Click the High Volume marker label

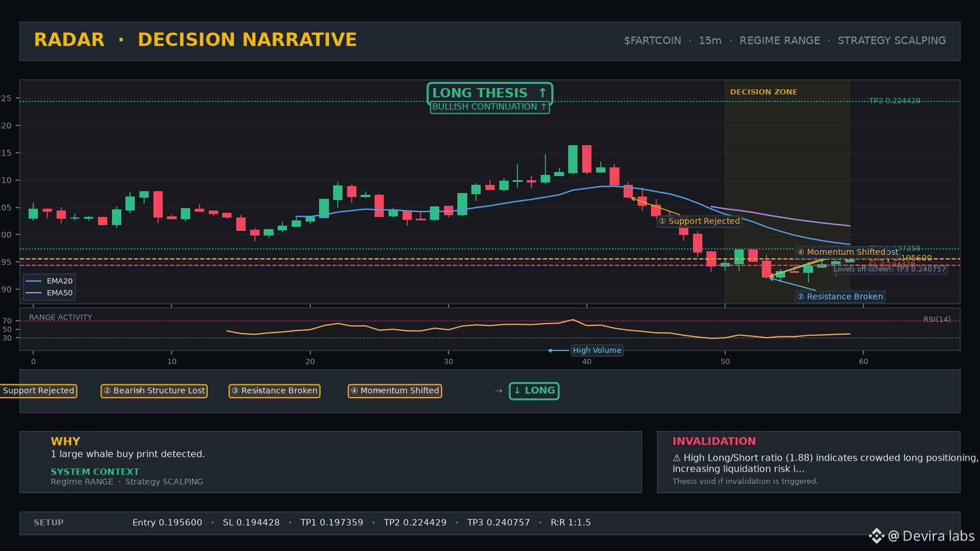point(597,350)
